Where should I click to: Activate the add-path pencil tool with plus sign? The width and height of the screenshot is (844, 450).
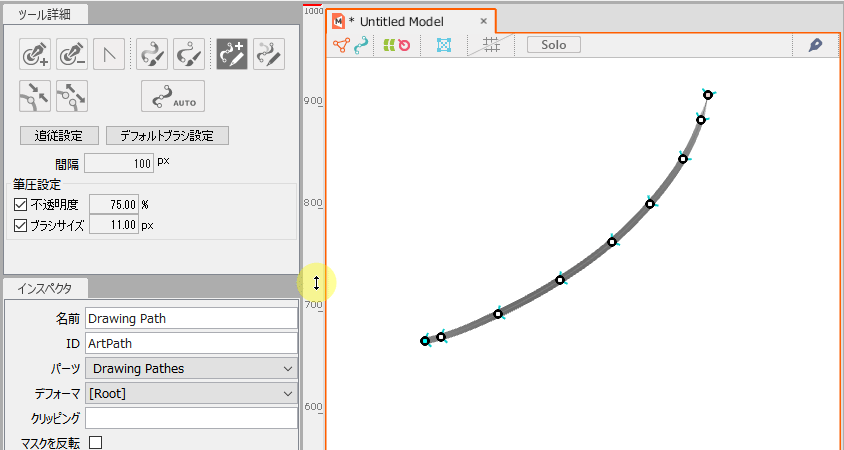pos(233,55)
